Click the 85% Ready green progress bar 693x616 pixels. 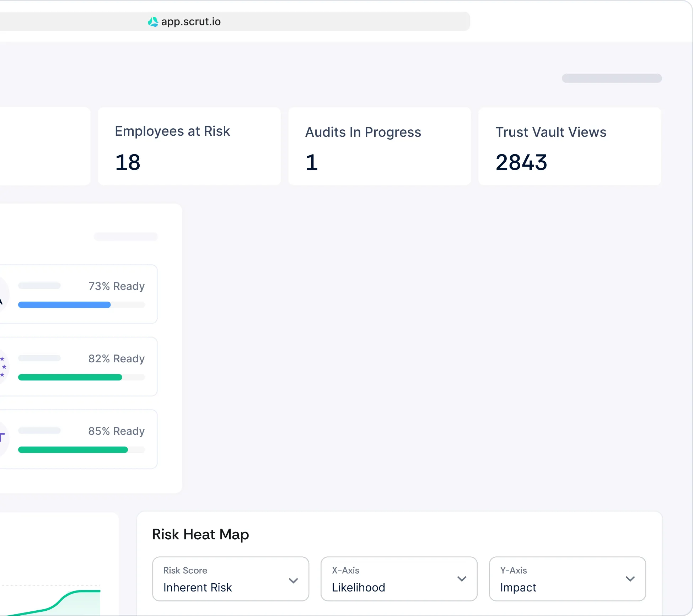click(x=73, y=450)
